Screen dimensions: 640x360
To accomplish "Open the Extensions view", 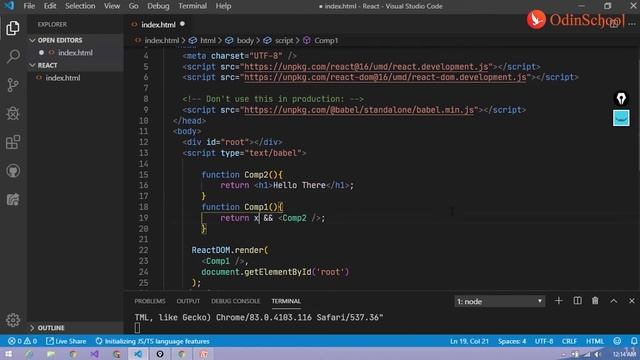I will click(x=13, y=142).
